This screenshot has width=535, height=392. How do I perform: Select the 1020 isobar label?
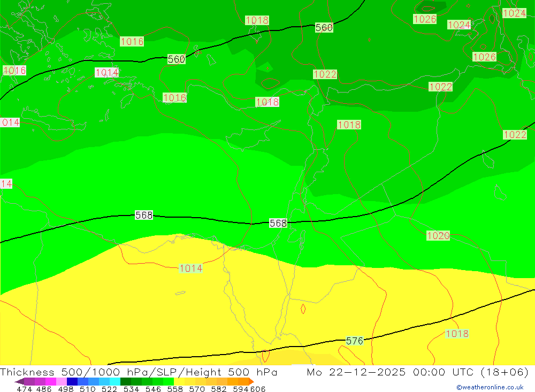[438, 236]
